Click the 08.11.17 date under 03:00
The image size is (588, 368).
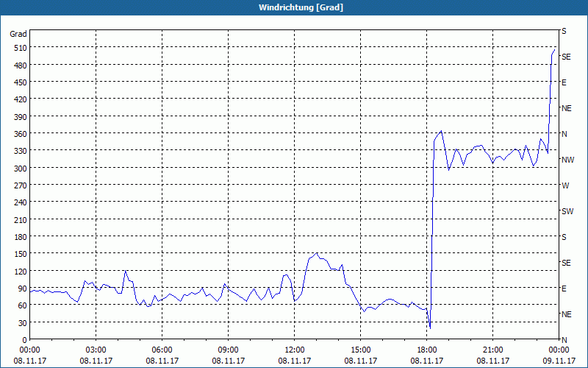(96, 361)
